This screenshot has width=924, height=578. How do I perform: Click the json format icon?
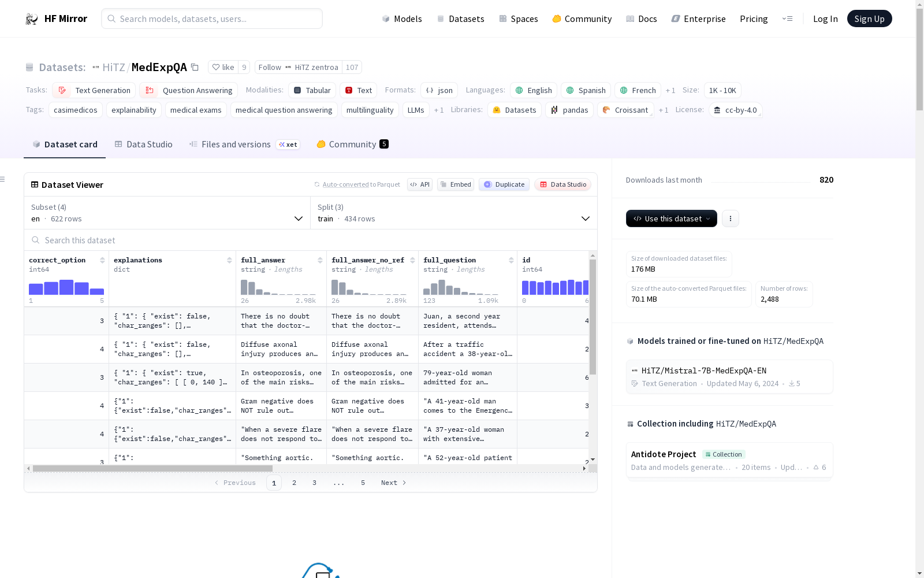[430, 91]
